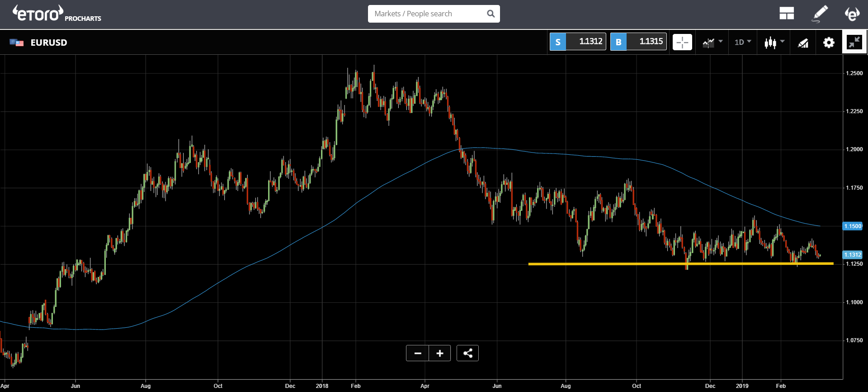
Task: Open the chart layout grid icon
Action: (x=787, y=14)
